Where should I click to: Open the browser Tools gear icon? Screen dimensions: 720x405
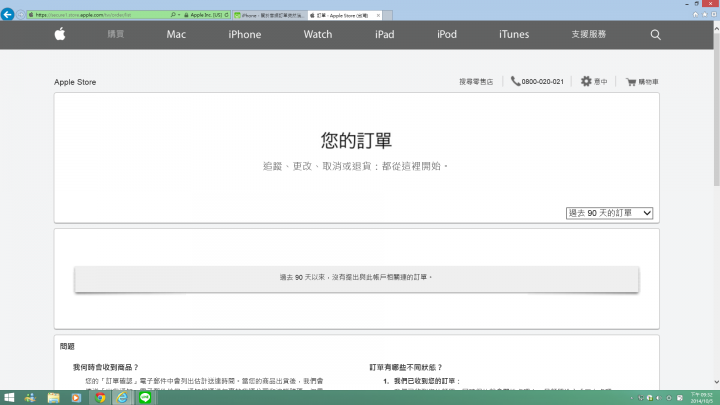(714, 14)
